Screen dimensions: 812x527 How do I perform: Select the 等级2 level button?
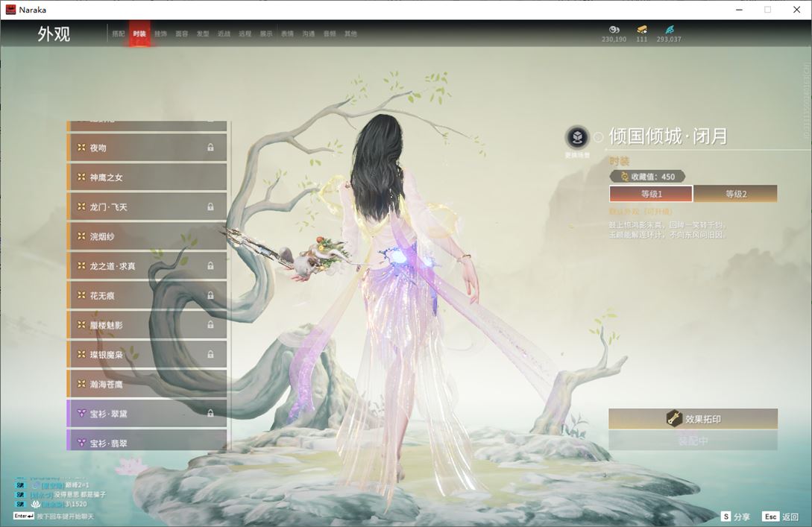point(735,194)
